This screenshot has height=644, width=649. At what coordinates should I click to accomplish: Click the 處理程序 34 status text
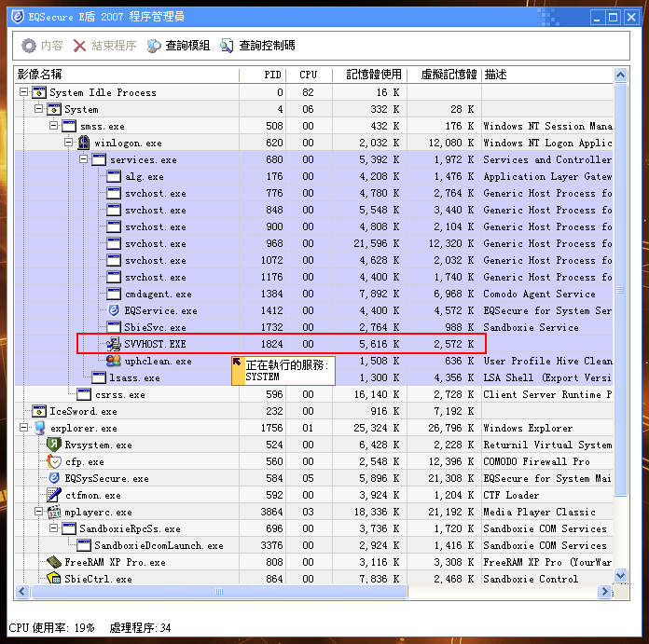pyautogui.click(x=140, y=627)
